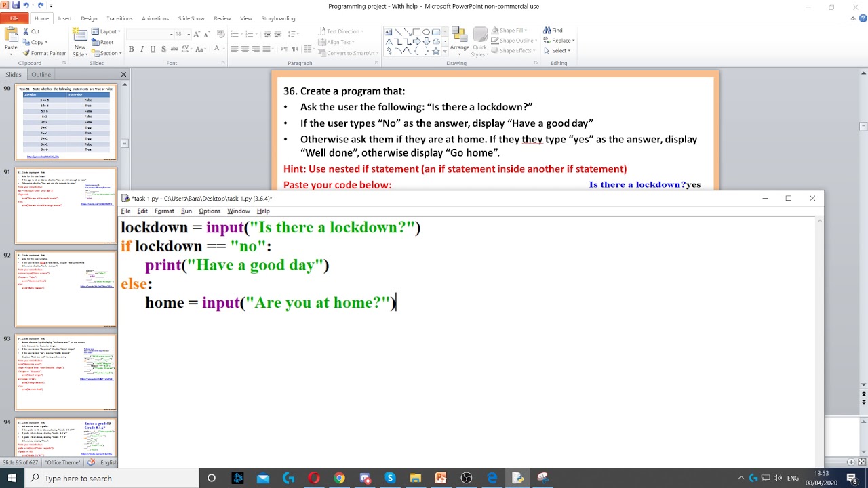Open the notification center icon
Screen dimensions: 868x488
(852, 478)
